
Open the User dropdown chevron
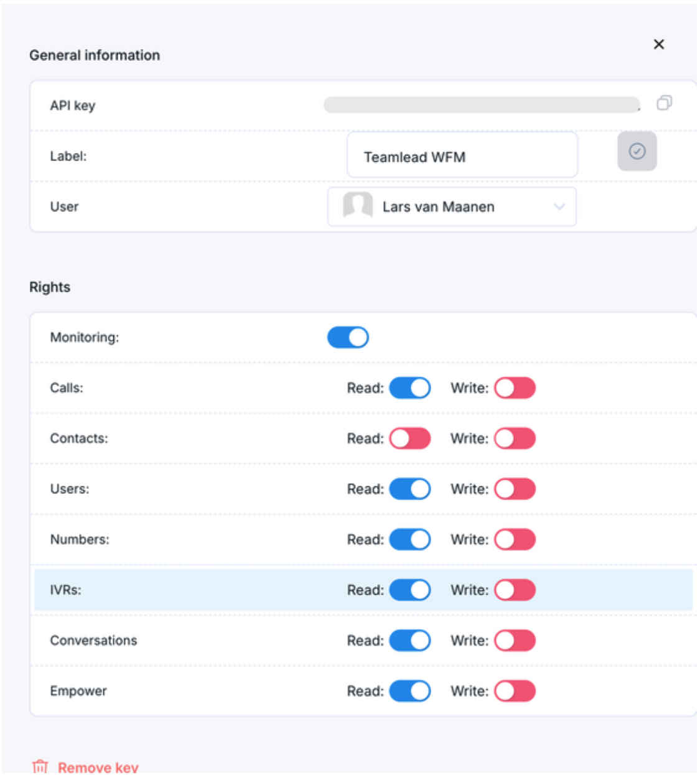click(x=559, y=207)
